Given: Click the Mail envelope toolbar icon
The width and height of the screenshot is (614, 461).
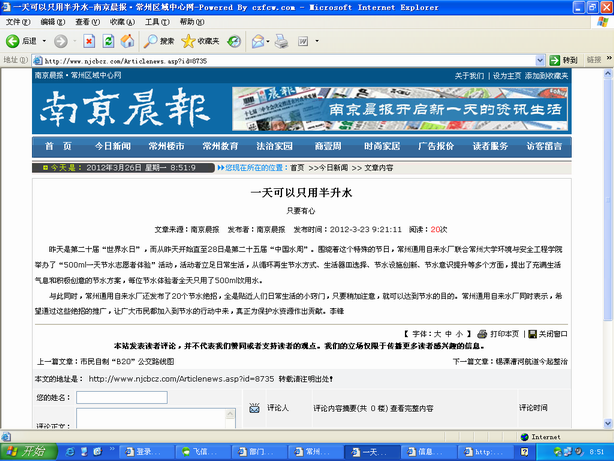Looking at the screenshot, I should click(257, 41).
